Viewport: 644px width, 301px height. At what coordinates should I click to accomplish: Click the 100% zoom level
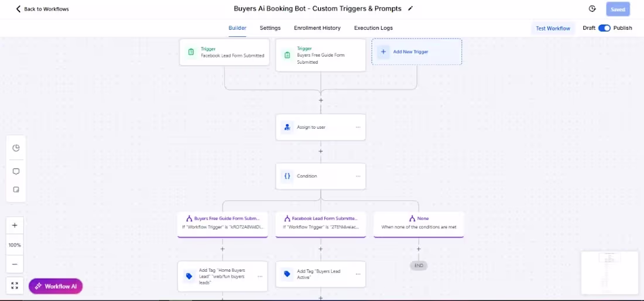point(15,245)
